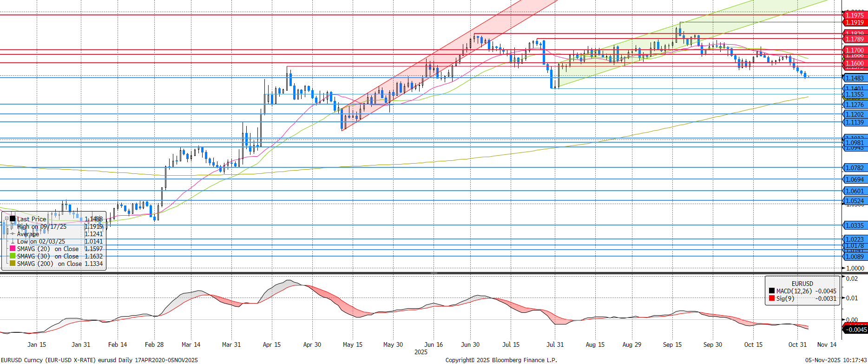The width and height of the screenshot is (868, 364).
Task: Select the Average marker icon in legend
Action: [13, 234]
